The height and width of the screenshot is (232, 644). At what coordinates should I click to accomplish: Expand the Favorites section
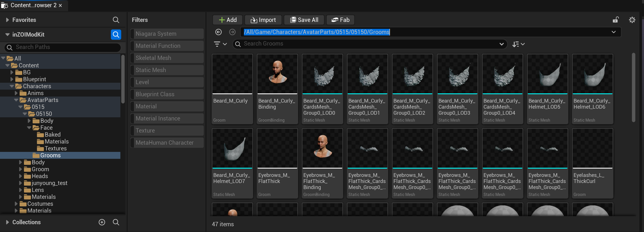8,20
